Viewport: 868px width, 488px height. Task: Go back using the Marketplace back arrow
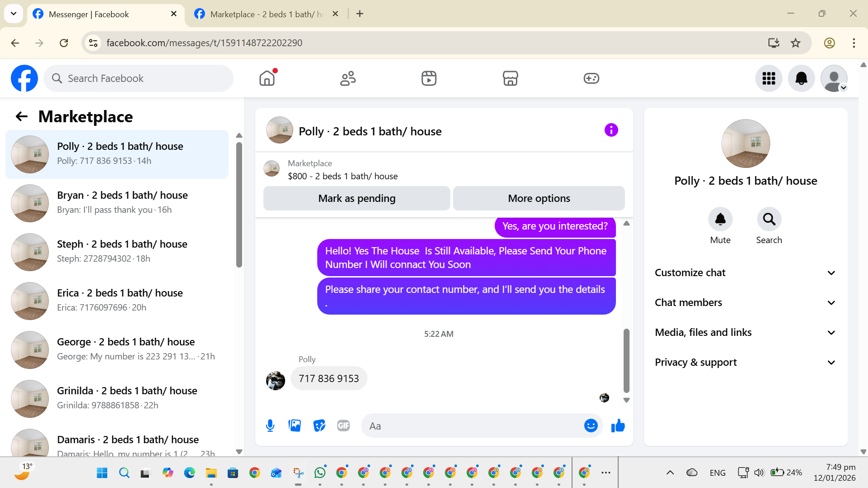22,117
